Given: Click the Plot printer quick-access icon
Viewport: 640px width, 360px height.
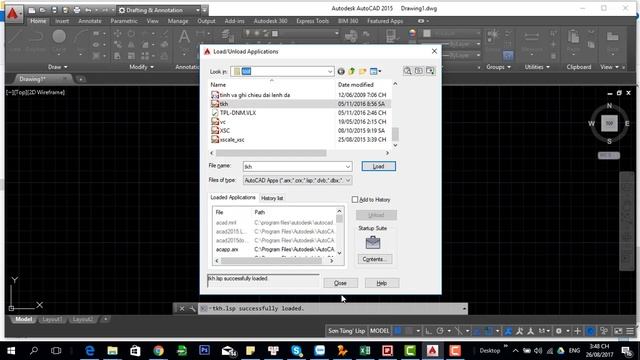Looking at the screenshot, I should [77, 10].
